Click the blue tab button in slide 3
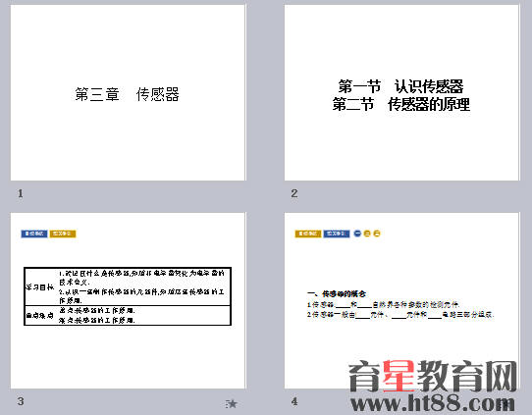 (34, 233)
